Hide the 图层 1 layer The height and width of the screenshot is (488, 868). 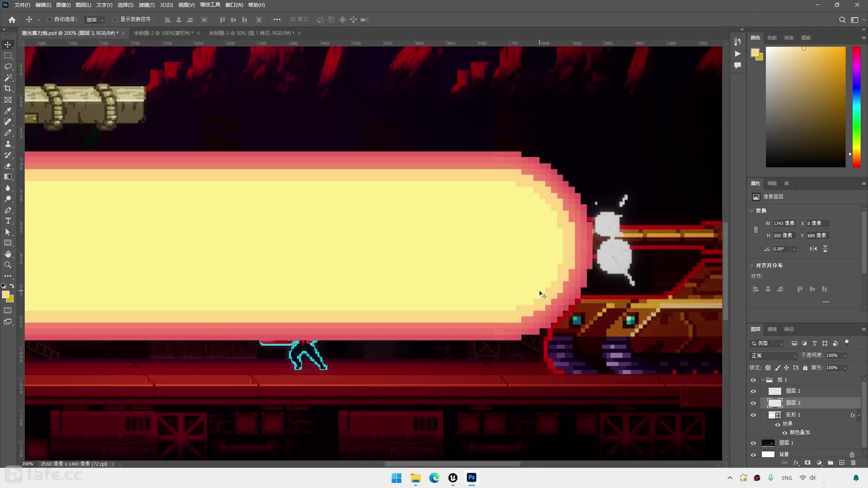[x=753, y=443]
